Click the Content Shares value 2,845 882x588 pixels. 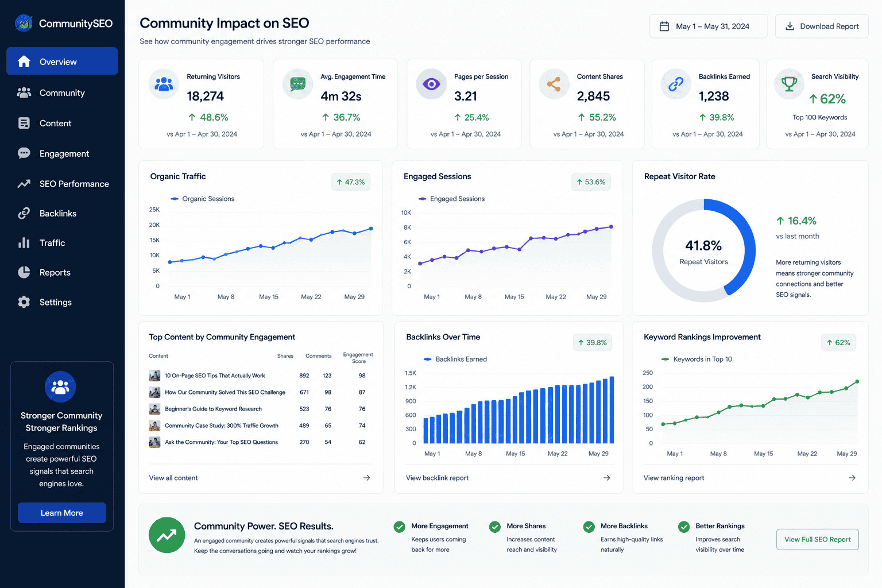pos(594,96)
